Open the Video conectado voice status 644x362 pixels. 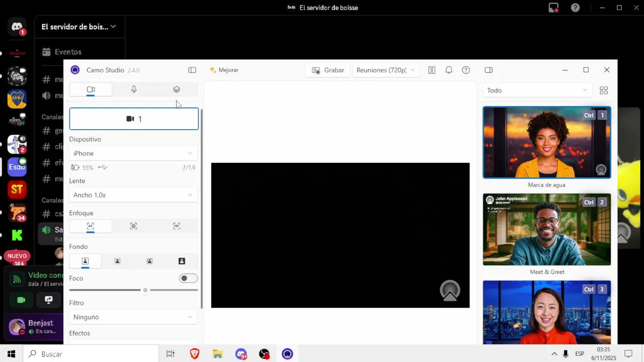[x=45, y=275]
